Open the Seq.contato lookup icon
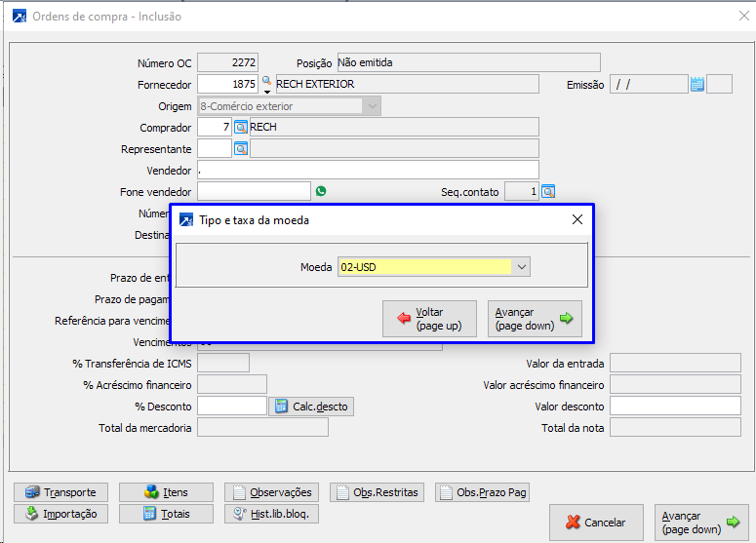756x543 pixels. pyautogui.click(x=548, y=191)
